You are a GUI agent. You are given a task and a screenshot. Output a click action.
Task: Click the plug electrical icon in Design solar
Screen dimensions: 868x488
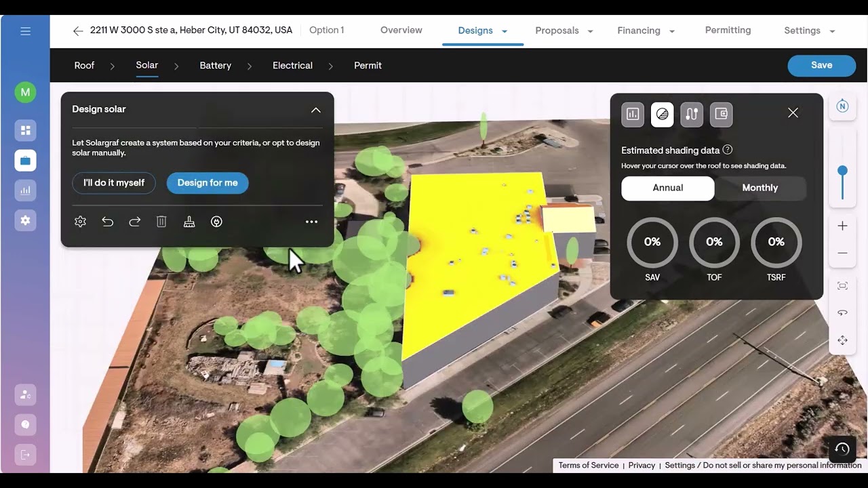pos(216,222)
